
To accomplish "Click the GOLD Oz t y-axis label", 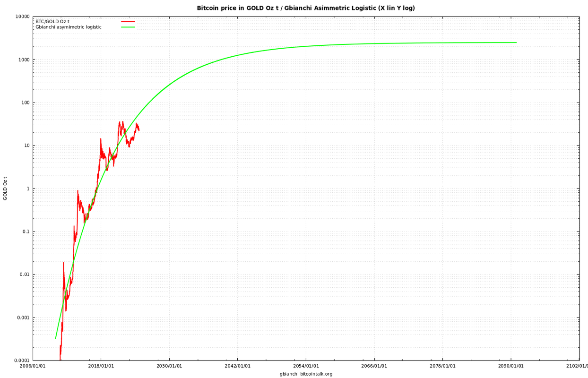I will click(5, 189).
